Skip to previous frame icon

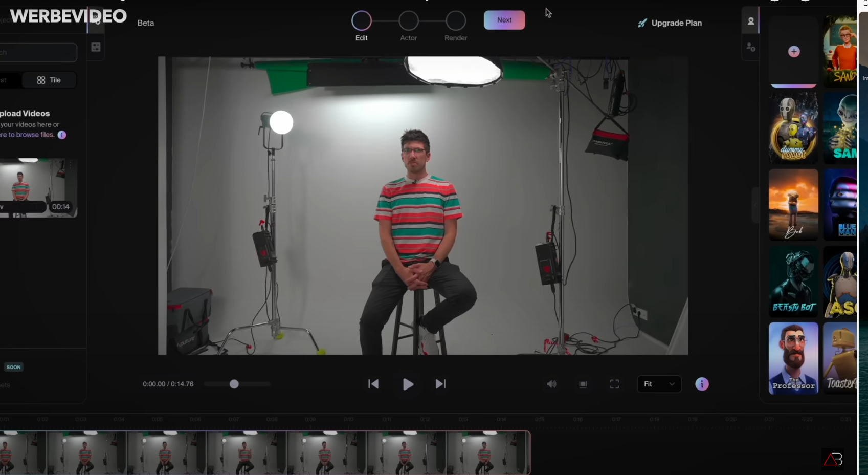pos(373,384)
